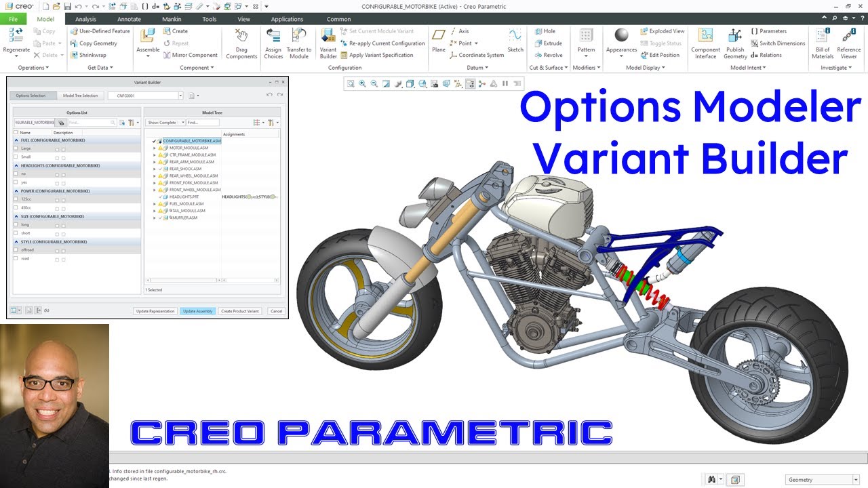Open the Tools ribbon tab
Viewport: 868px width, 488px height.
pyautogui.click(x=210, y=19)
